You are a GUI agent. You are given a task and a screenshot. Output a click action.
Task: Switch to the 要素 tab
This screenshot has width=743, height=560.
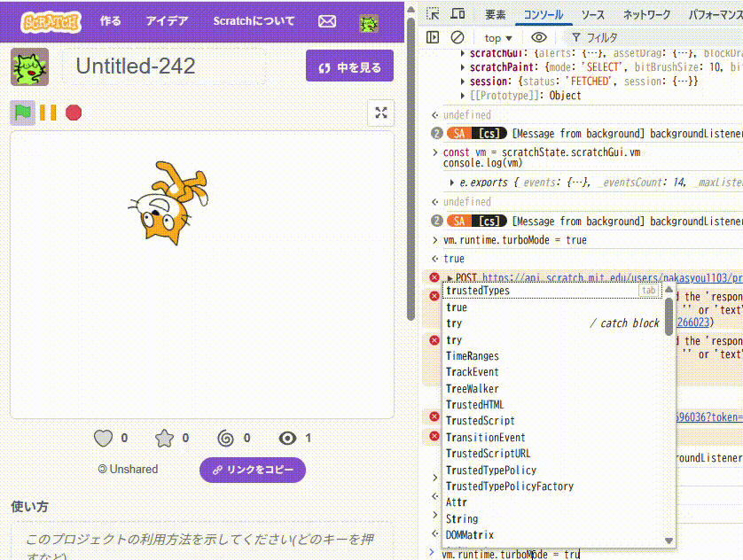[x=496, y=15]
